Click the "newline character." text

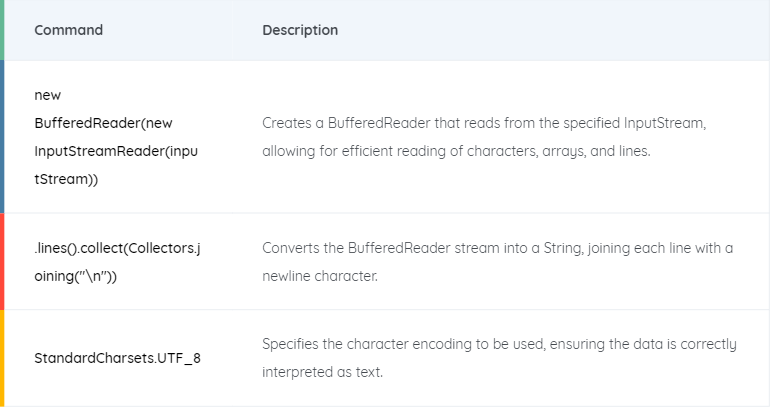coord(320,276)
